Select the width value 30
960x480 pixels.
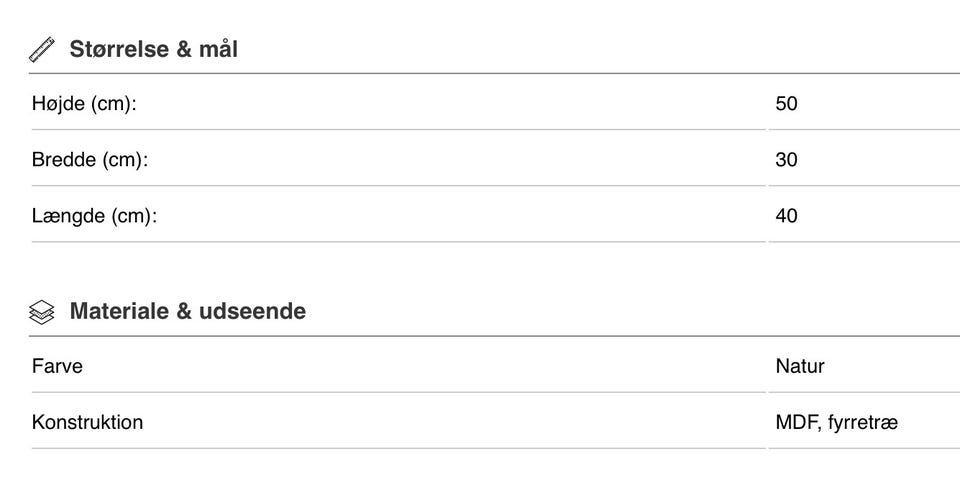[x=786, y=159]
